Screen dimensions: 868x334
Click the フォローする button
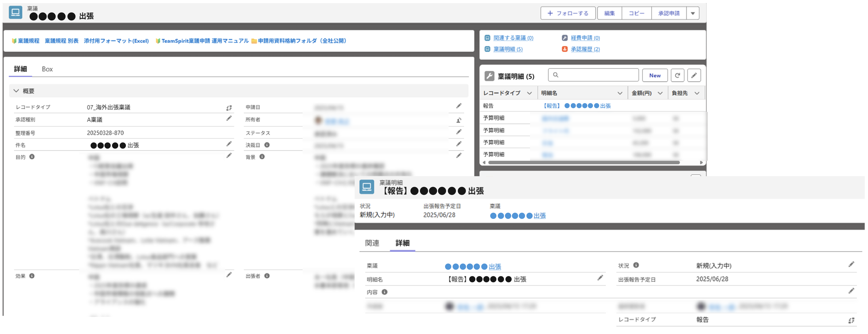pyautogui.click(x=568, y=13)
